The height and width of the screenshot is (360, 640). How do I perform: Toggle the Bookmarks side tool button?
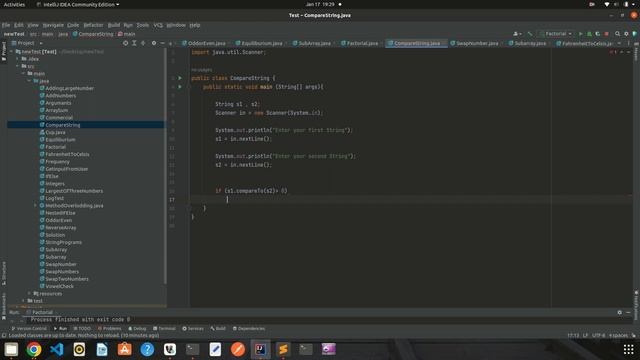pos(4,307)
